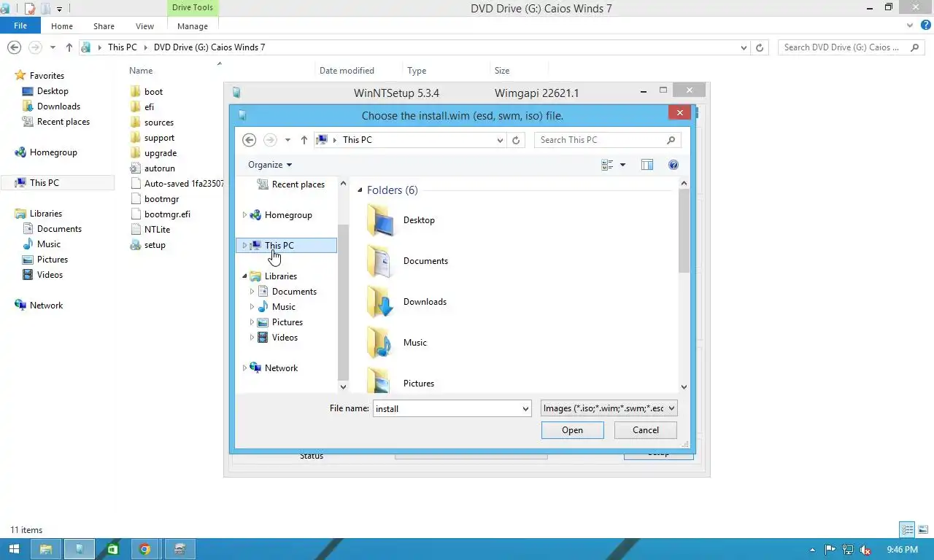Viewport: 934px width, 560px height.
Task: Open the Share ribbon tab
Action: coord(104,26)
